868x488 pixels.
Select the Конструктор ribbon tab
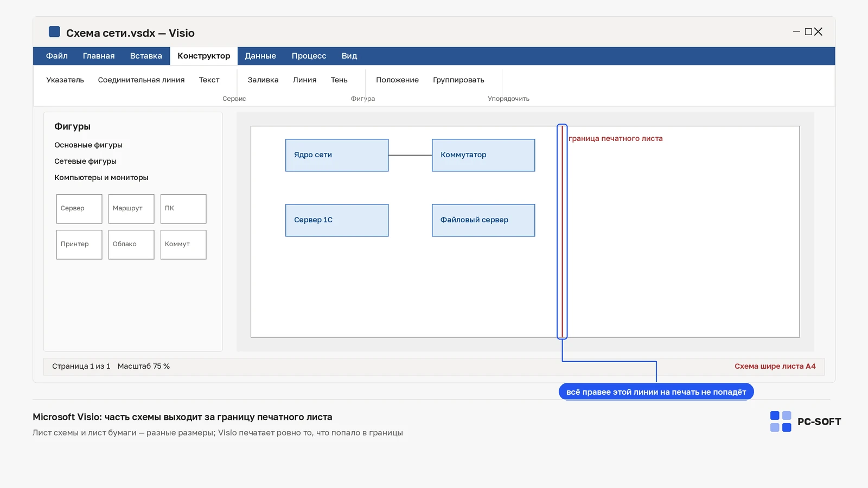click(204, 56)
